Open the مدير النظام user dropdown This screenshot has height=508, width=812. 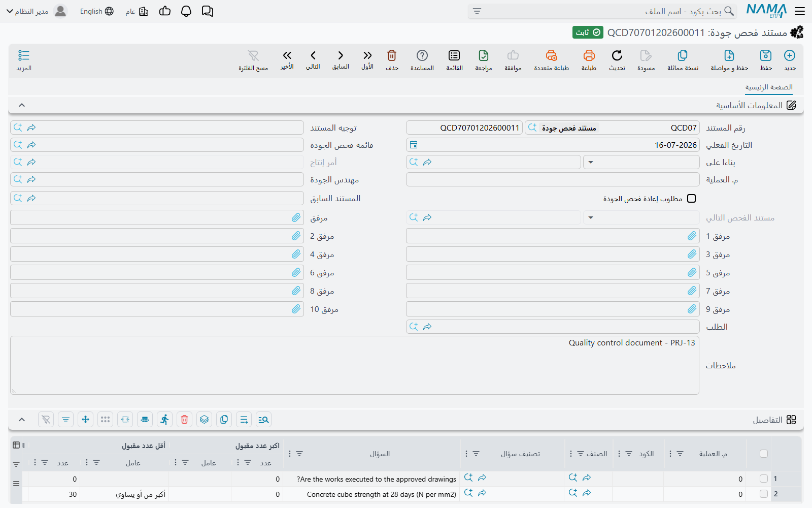coord(27,11)
